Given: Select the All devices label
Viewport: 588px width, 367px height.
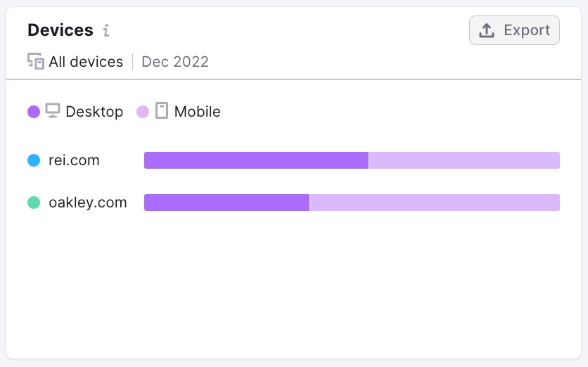Looking at the screenshot, I should [86, 62].
